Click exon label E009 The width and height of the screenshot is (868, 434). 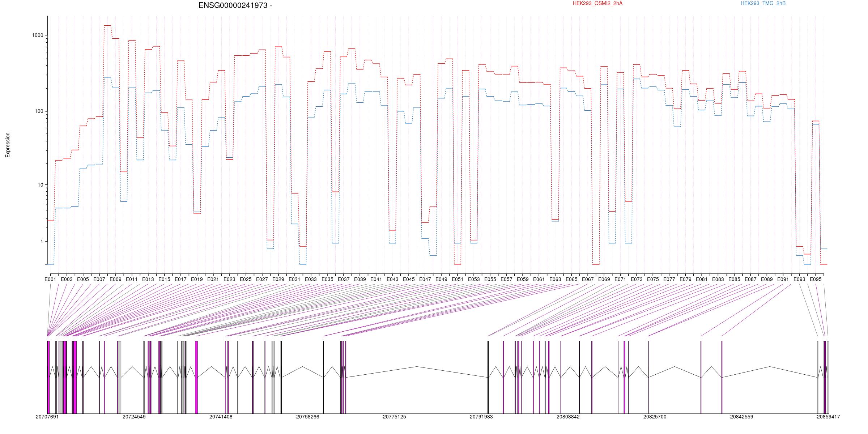[x=115, y=279]
